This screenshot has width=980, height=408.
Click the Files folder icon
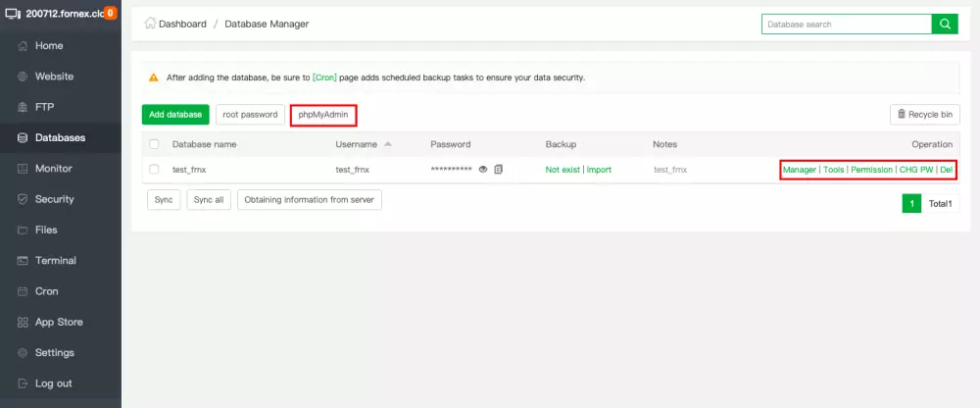point(23,229)
